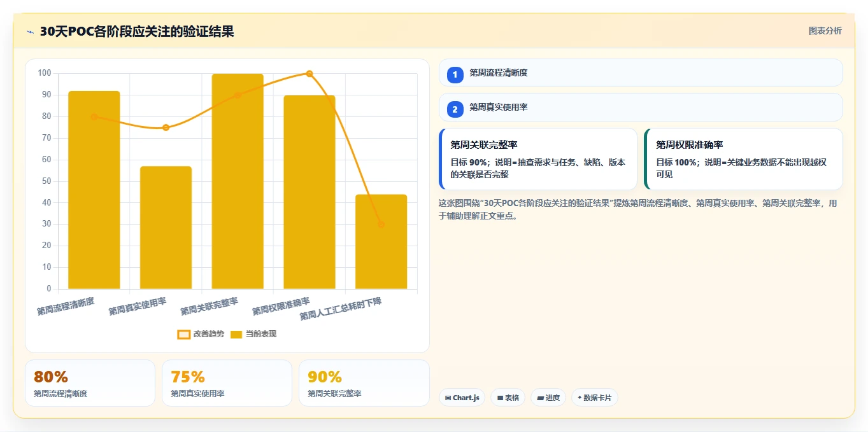This screenshot has height=432, width=868.
Task: Select list item 第周流程清晰度
Action: (641, 73)
